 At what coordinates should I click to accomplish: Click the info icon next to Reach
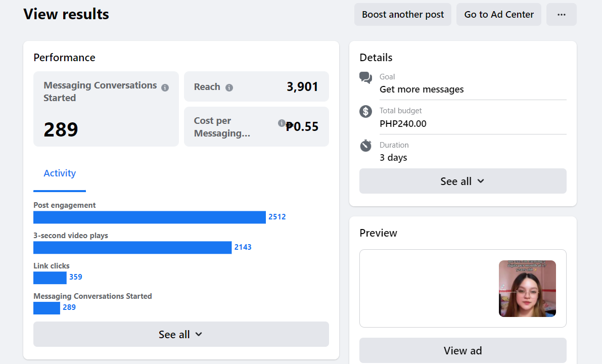(229, 87)
